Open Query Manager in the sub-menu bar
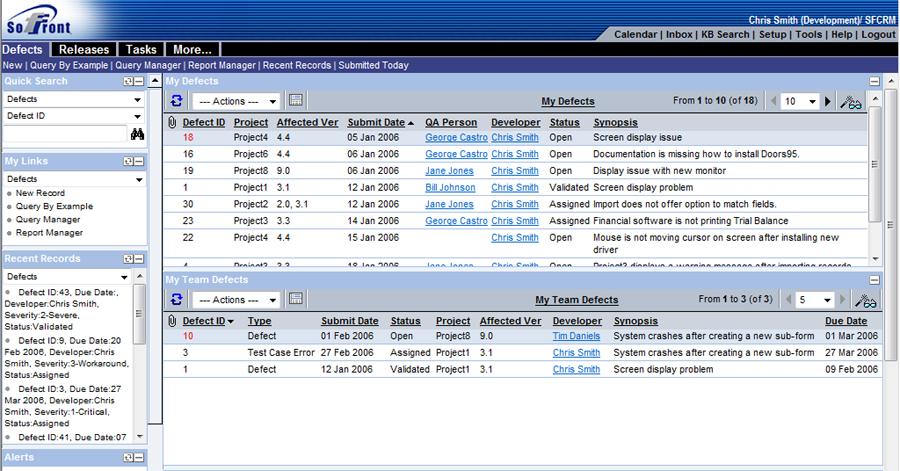Image resolution: width=900 pixels, height=471 pixels. point(148,65)
